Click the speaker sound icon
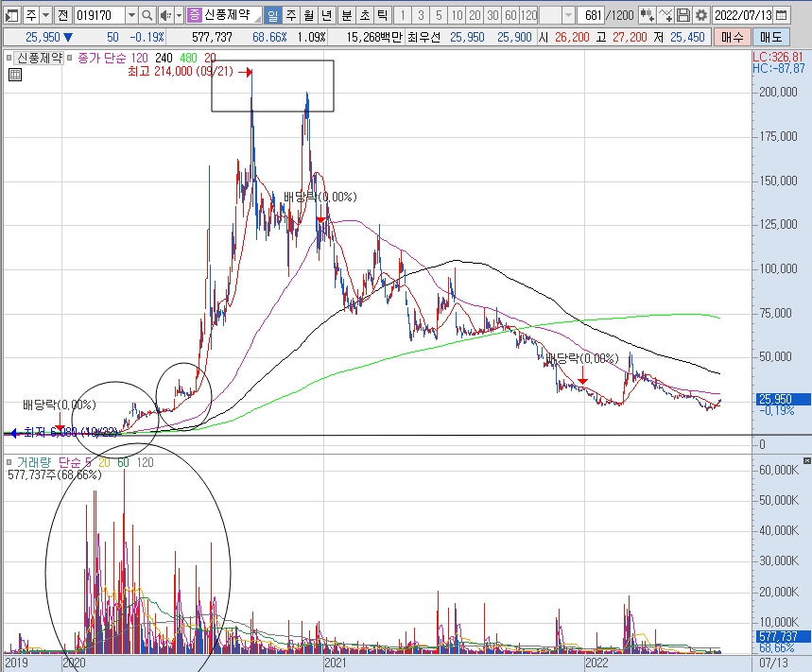 point(165,15)
